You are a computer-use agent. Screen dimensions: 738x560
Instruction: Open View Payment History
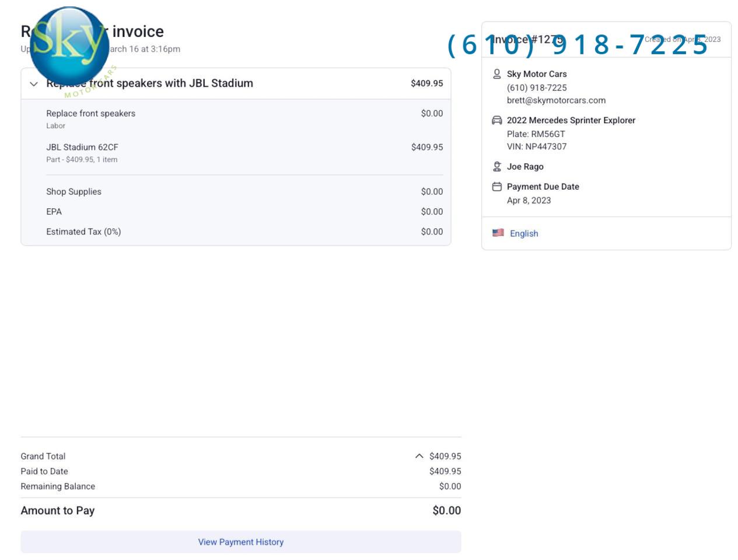click(240, 542)
